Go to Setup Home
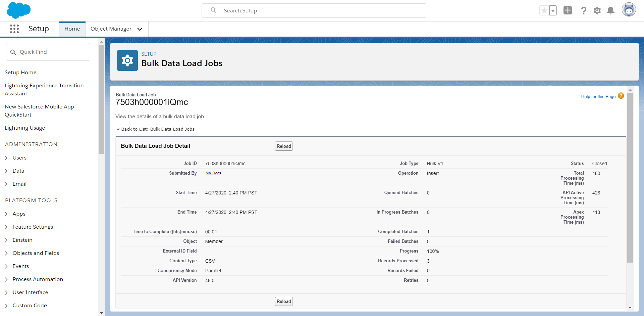 pyautogui.click(x=20, y=73)
